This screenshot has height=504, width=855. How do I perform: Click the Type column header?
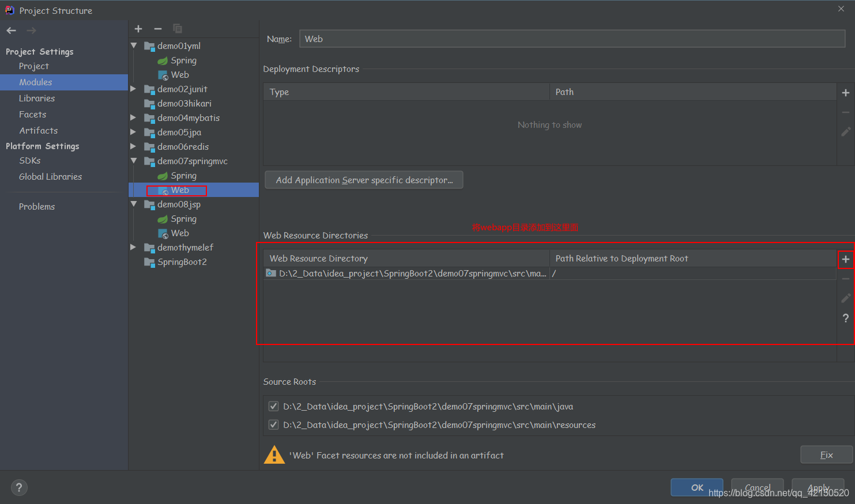(x=406, y=92)
